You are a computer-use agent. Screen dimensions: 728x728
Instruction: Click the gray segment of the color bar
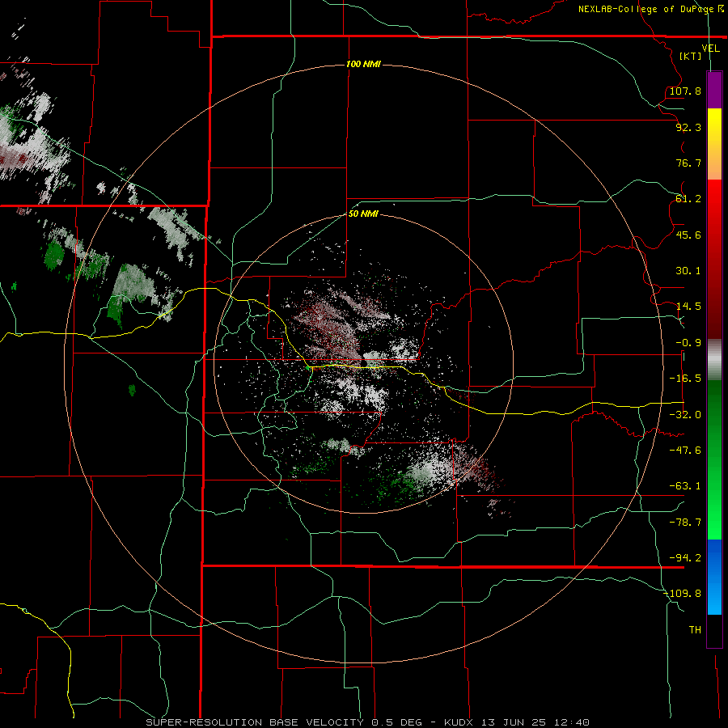[x=714, y=358]
